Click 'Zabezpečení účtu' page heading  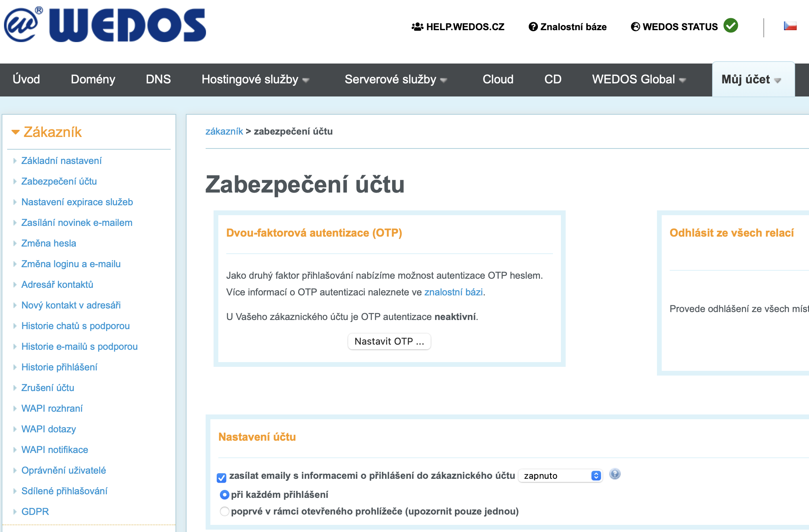click(305, 185)
